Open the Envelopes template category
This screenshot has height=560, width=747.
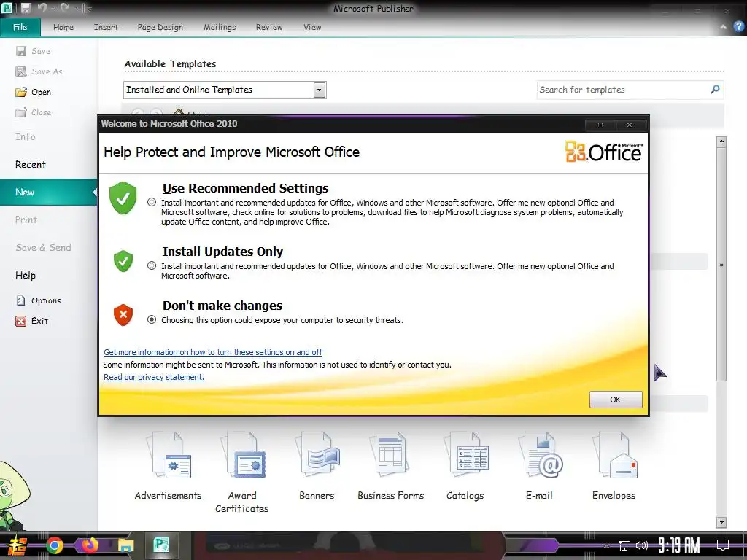pyautogui.click(x=614, y=466)
